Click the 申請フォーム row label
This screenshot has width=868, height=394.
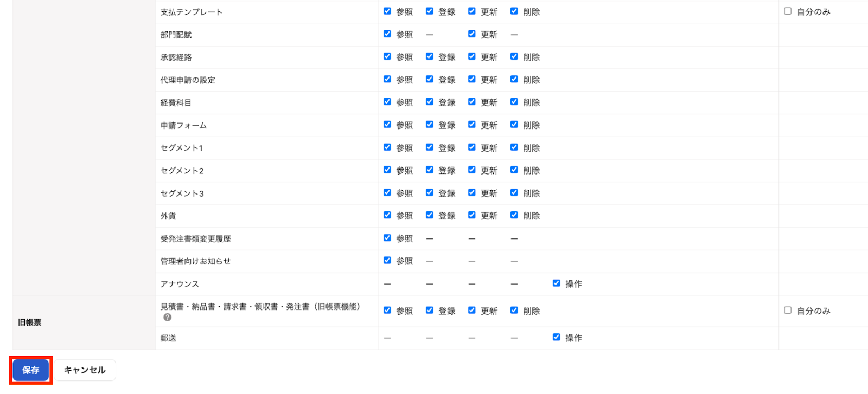pos(183,126)
